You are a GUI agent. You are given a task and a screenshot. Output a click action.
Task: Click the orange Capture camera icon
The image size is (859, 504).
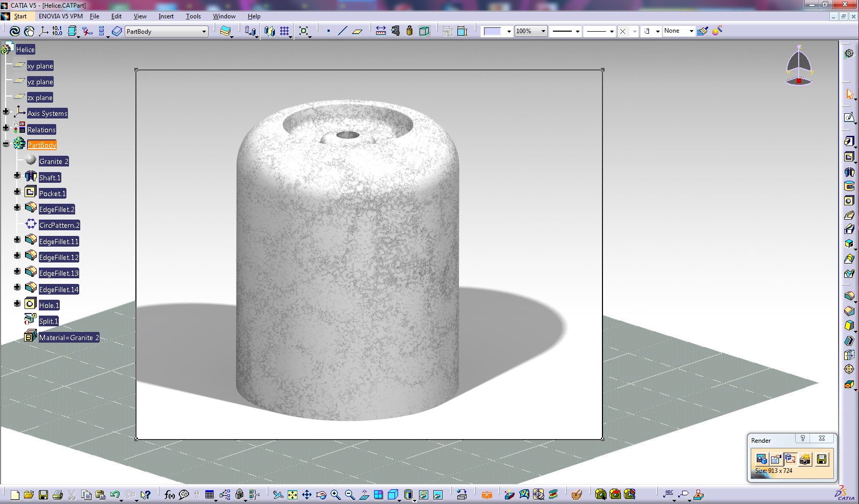486,495
